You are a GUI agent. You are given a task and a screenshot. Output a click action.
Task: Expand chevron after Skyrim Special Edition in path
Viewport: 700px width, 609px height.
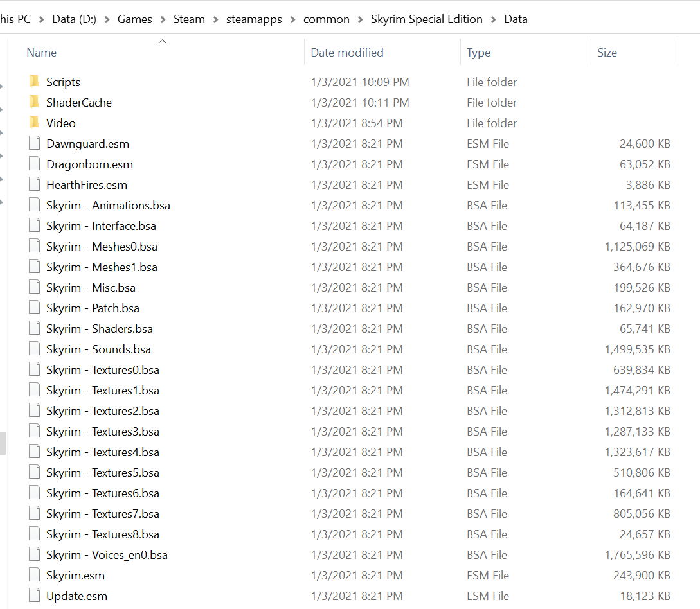pos(493,20)
